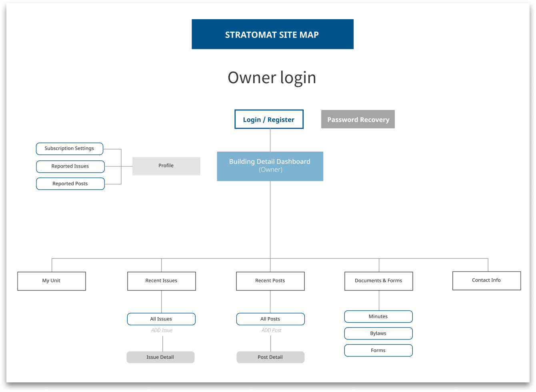The width and height of the screenshot is (536, 392).
Task: Open the Issue Detail node
Action: (x=160, y=357)
